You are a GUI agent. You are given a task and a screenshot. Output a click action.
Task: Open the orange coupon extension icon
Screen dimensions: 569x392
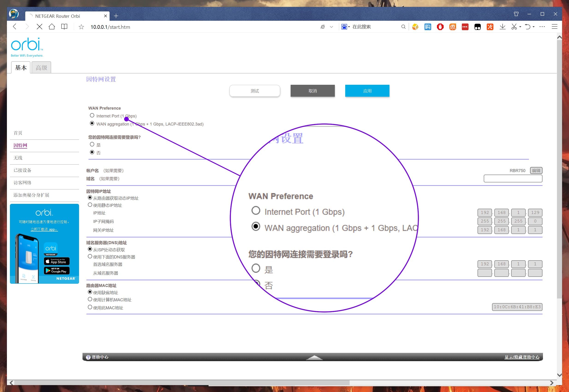pos(452,27)
